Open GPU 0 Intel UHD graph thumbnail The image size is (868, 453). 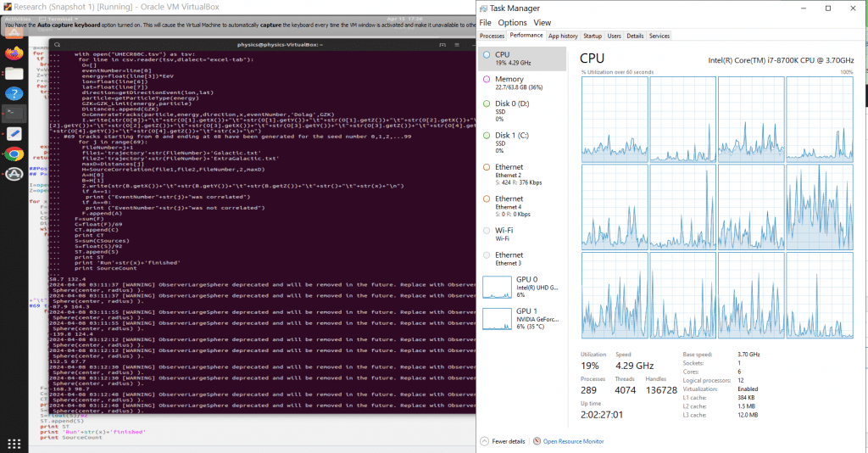pyautogui.click(x=497, y=288)
